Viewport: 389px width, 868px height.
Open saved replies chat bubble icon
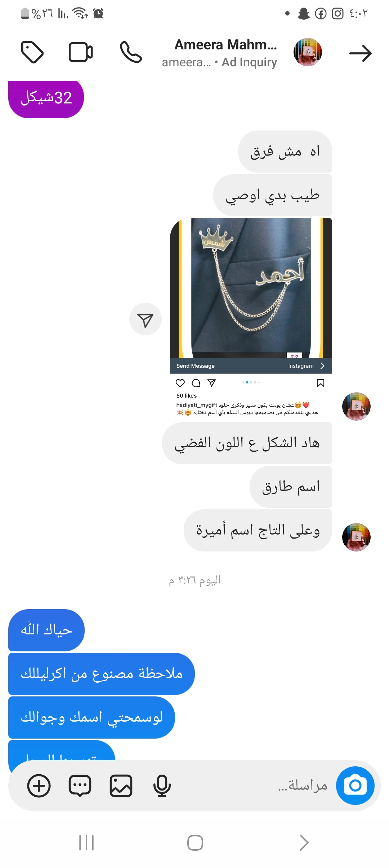80,786
